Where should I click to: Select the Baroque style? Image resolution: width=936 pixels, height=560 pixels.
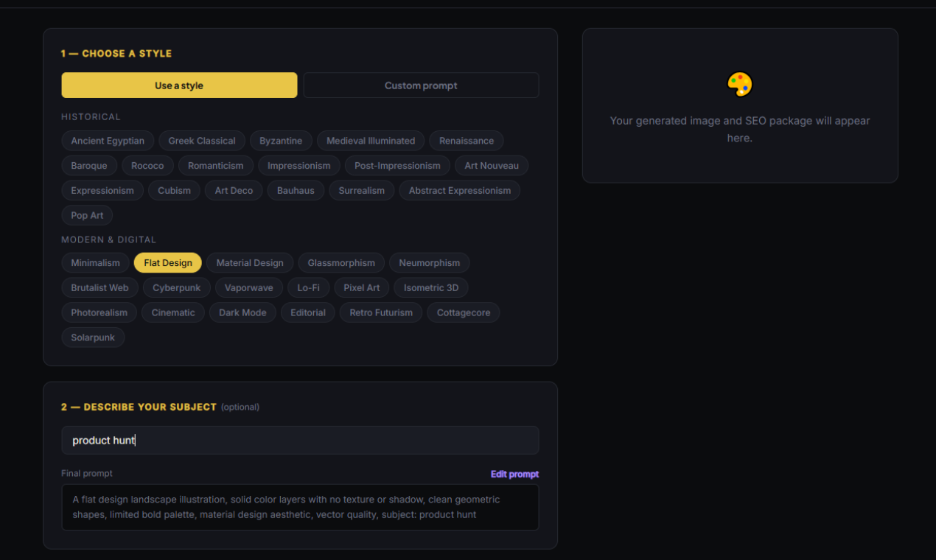tap(89, 165)
